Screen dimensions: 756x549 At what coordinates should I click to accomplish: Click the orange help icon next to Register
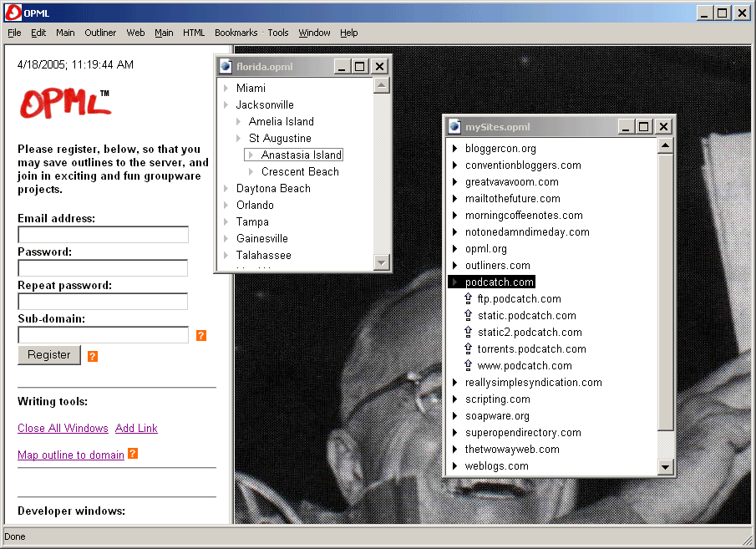[x=93, y=356]
